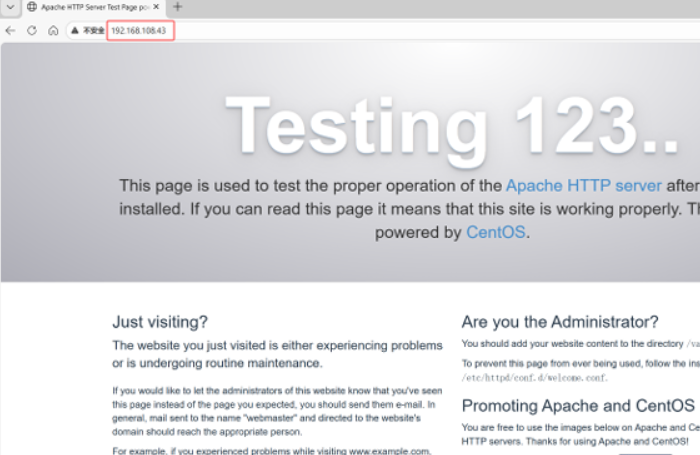Open the tab list dropdown arrow

tap(10, 7)
